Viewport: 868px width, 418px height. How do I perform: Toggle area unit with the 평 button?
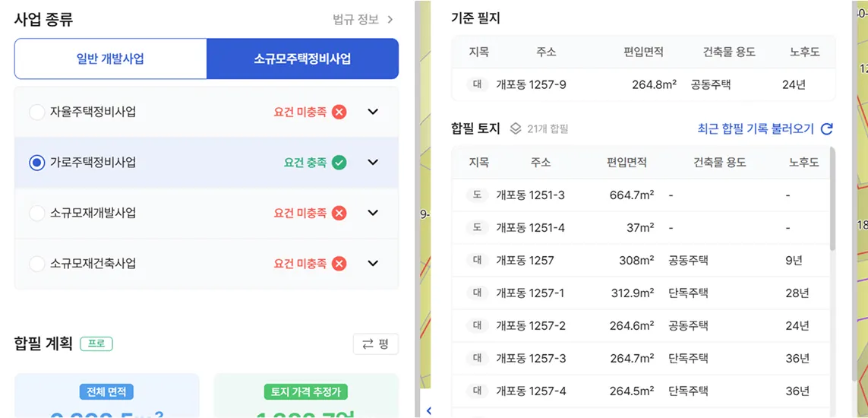point(376,344)
